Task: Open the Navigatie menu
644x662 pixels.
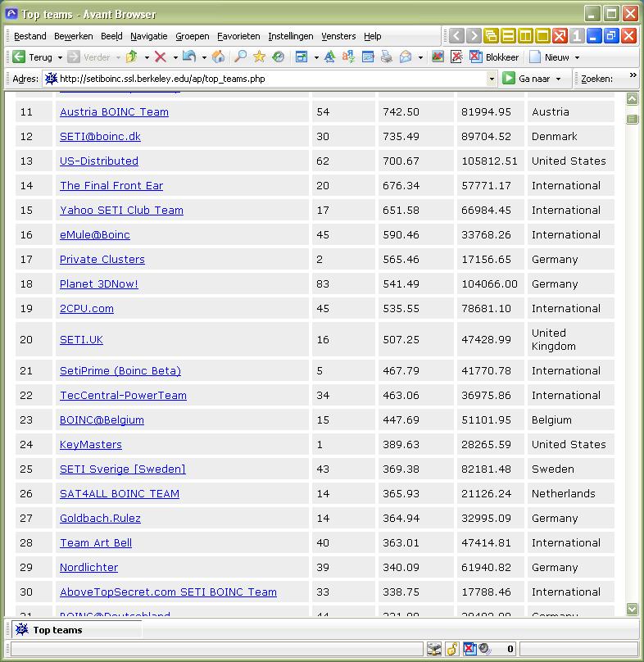Action: 148,36
